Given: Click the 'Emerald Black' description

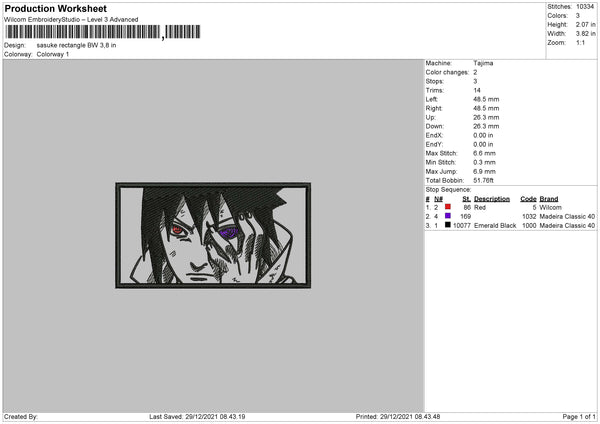Looking at the screenshot, I should [x=495, y=226].
